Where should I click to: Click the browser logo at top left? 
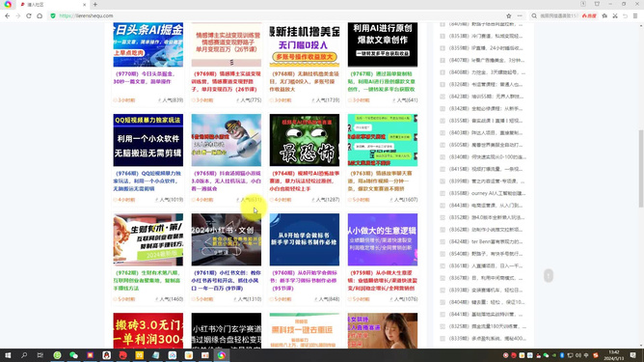pos(8,4)
